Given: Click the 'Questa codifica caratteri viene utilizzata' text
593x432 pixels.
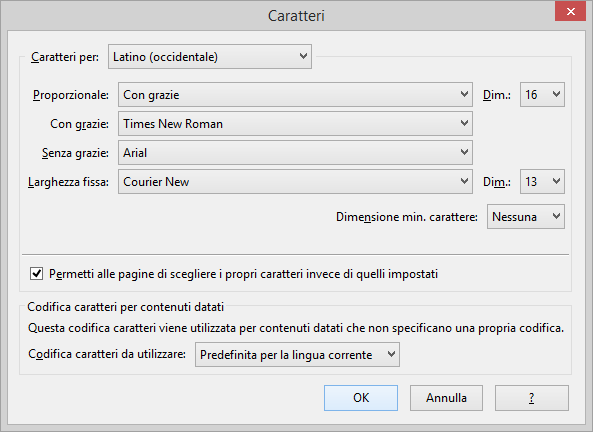Looking at the screenshot, I should point(296,328).
